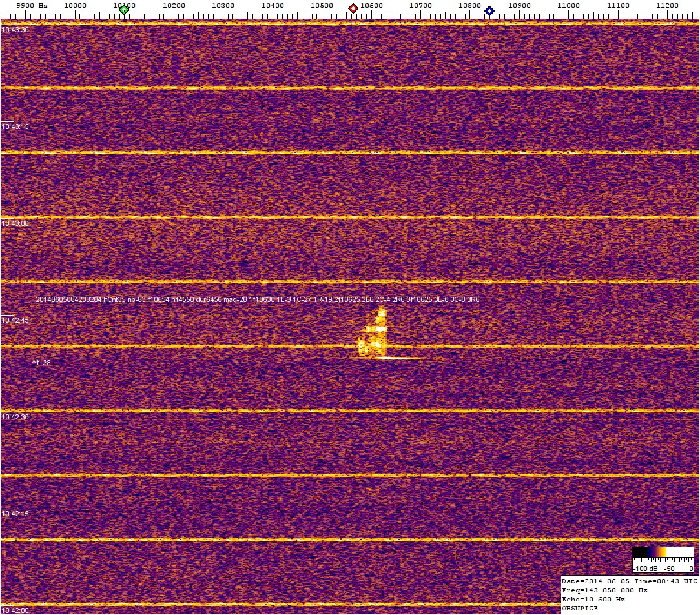This screenshot has height=615, width=700.
Task: Select the 10:42:45 time label
Action: pos(15,320)
